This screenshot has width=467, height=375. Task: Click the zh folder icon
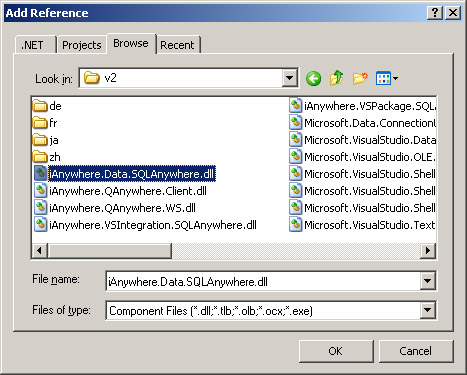[40, 157]
